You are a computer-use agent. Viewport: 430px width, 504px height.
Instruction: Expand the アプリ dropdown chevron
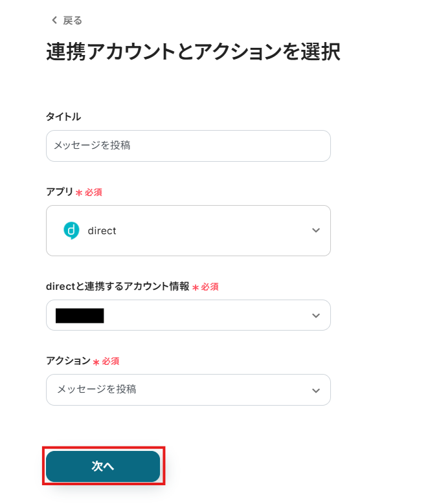pos(315,230)
